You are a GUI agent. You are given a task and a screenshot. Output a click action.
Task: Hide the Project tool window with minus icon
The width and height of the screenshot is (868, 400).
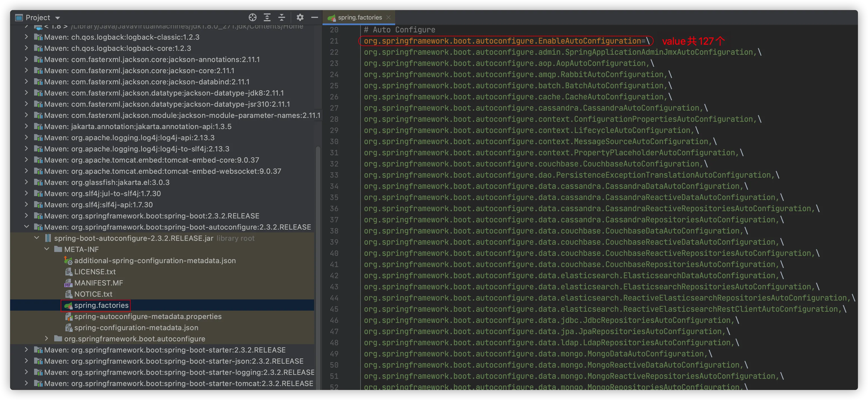pos(314,18)
